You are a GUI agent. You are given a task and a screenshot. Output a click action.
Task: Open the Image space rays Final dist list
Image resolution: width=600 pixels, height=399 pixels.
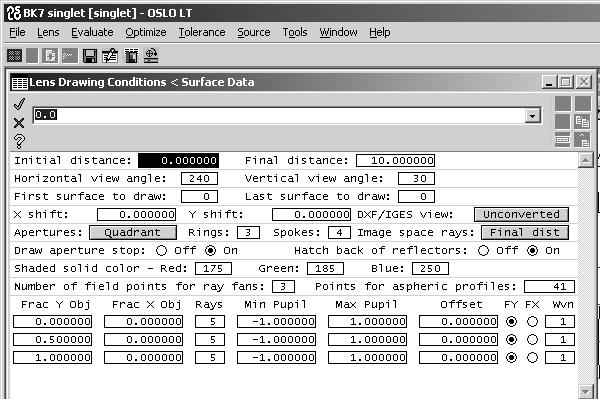[x=525, y=233]
